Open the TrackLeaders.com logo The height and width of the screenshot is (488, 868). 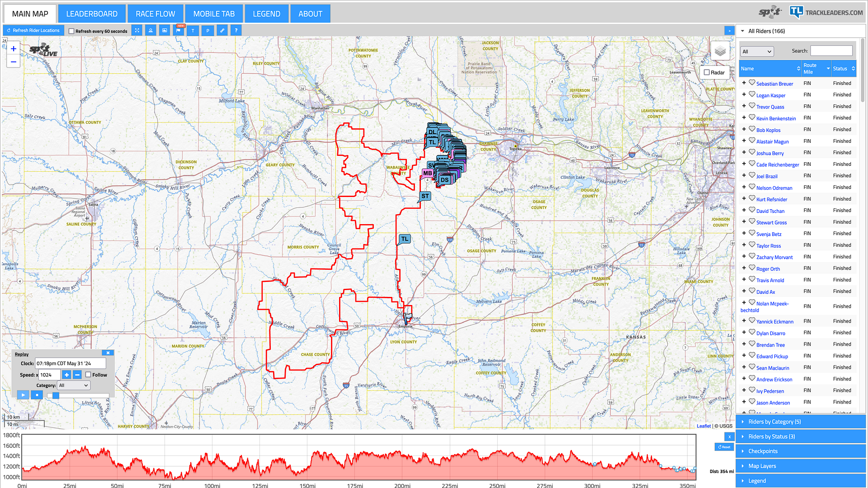point(826,12)
